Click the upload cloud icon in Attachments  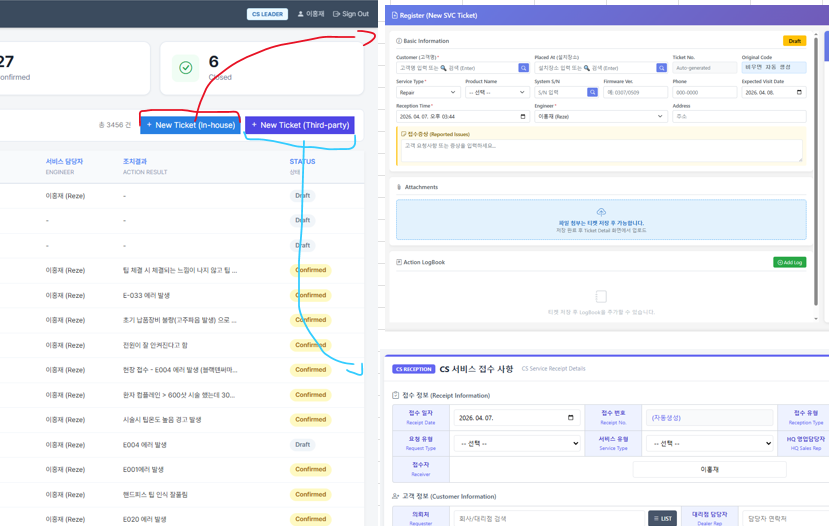pos(601,212)
